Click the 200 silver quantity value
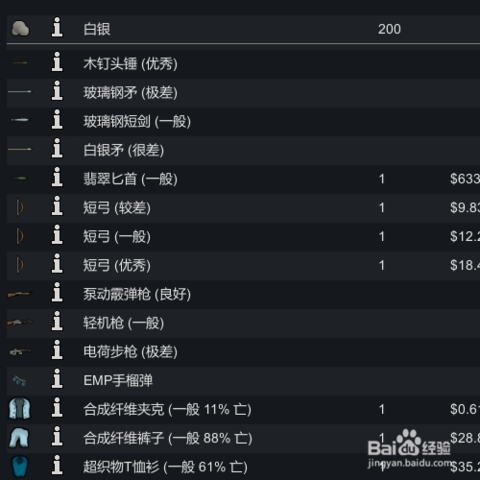Viewport: 480px width, 480px height. (389, 29)
